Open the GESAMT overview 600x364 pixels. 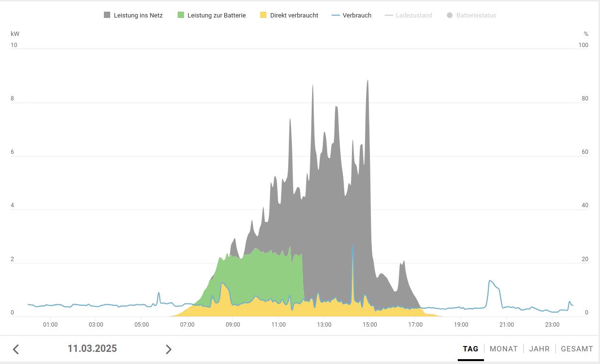[x=577, y=348]
